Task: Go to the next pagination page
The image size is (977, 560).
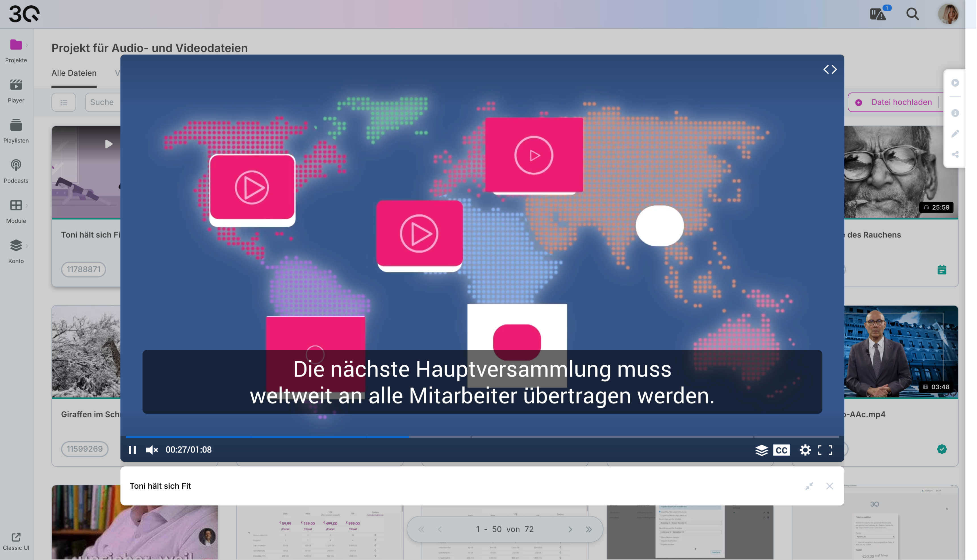Action: coord(570,529)
